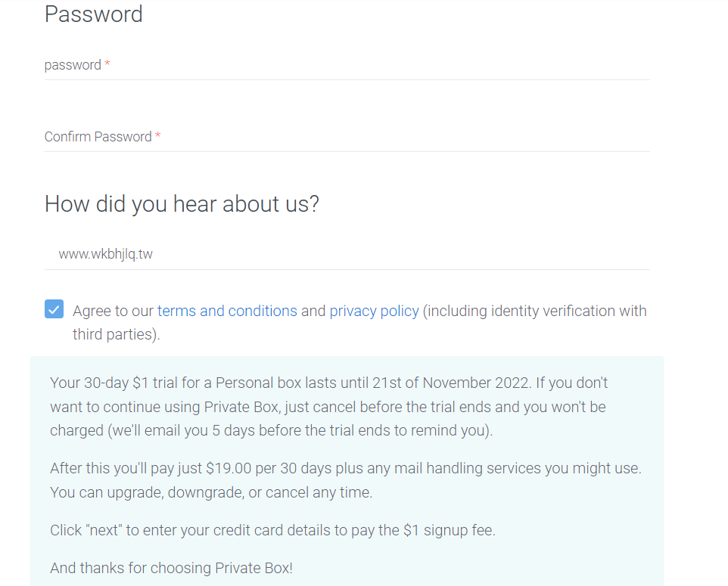728x586 pixels.
Task: Open the terms and conditions link
Action: [227, 311]
